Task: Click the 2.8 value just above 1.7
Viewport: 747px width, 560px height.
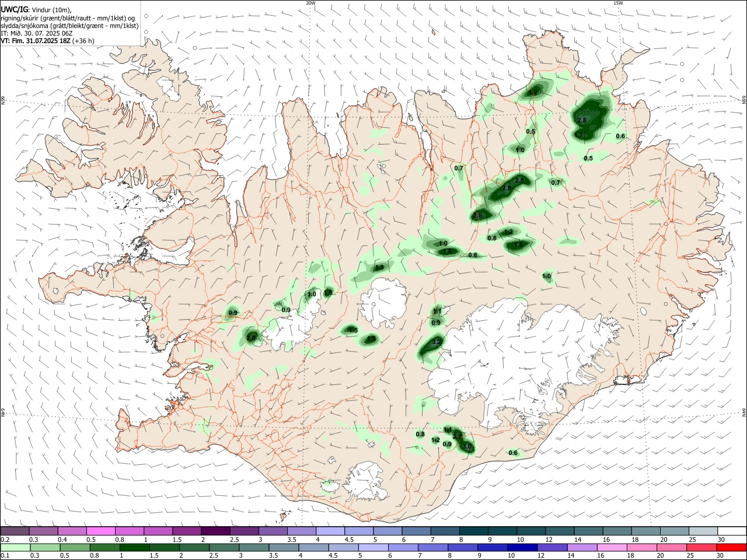Action: pos(582,120)
